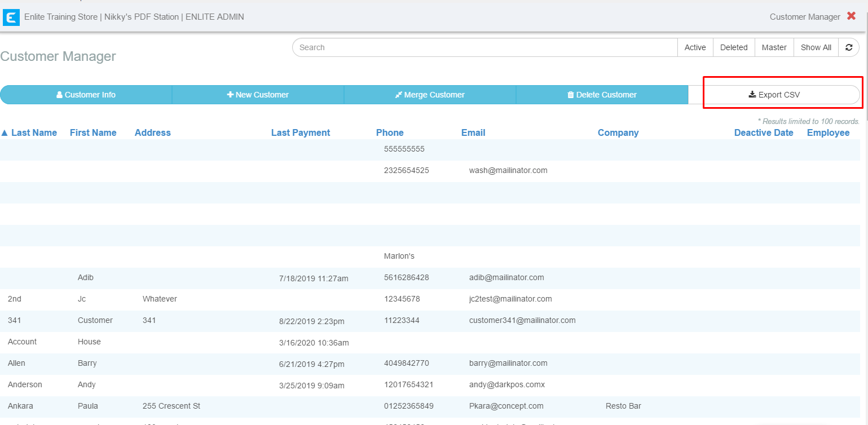Click first name House
Viewport: 868px width, 425px height.
pyautogui.click(x=89, y=342)
